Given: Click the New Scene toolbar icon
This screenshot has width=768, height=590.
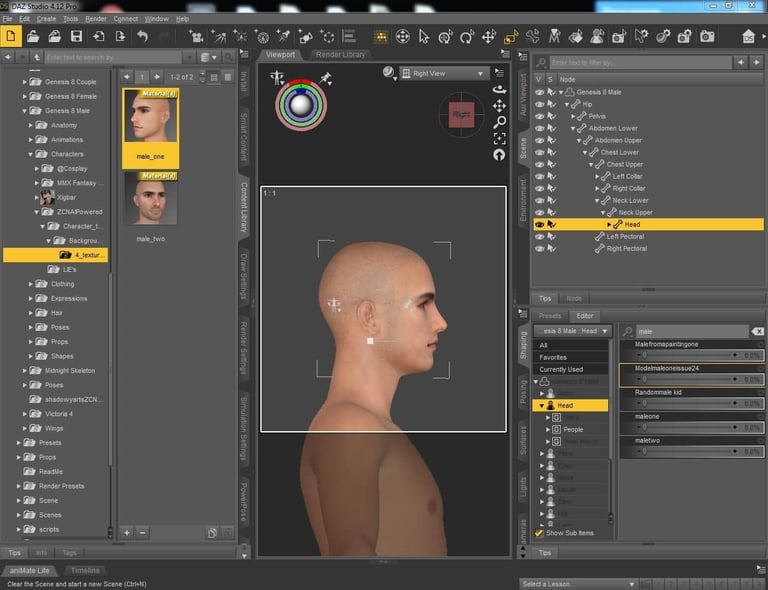Looking at the screenshot, I should pos(12,37).
